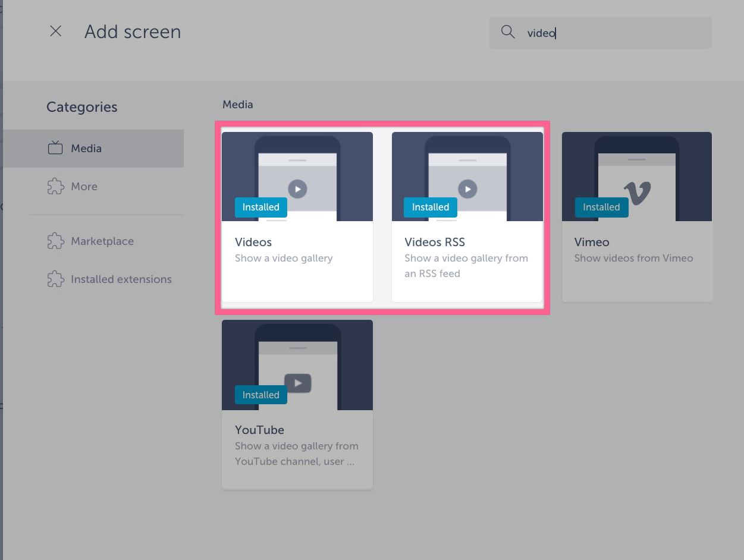Open Installed extensions

pyautogui.click(x=121, y=279)
